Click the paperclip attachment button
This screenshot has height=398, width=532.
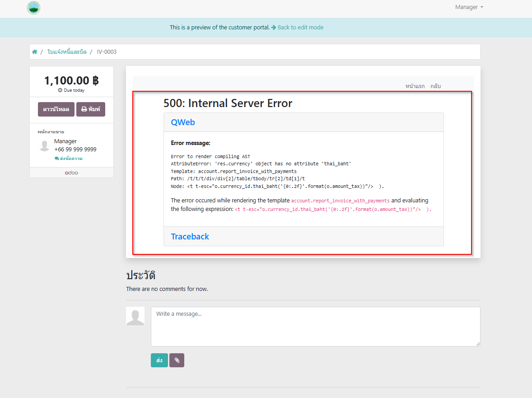[x=177, y=361]
